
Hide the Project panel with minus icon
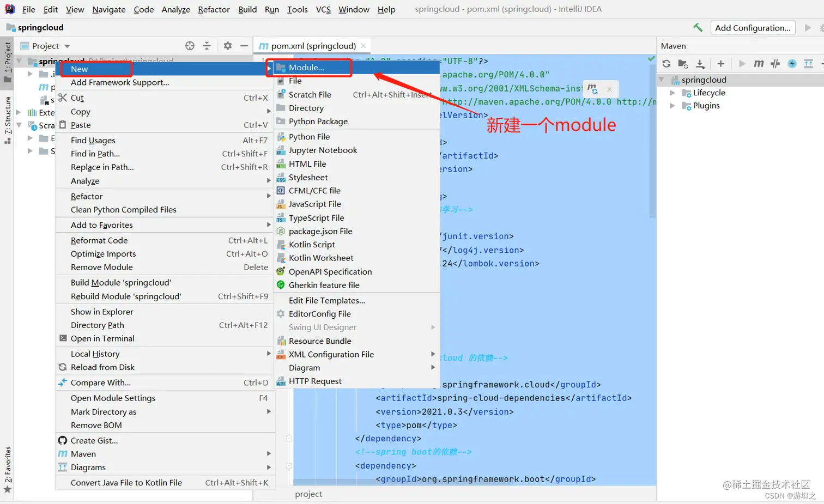pyautogui.click(x=244, y=46)
